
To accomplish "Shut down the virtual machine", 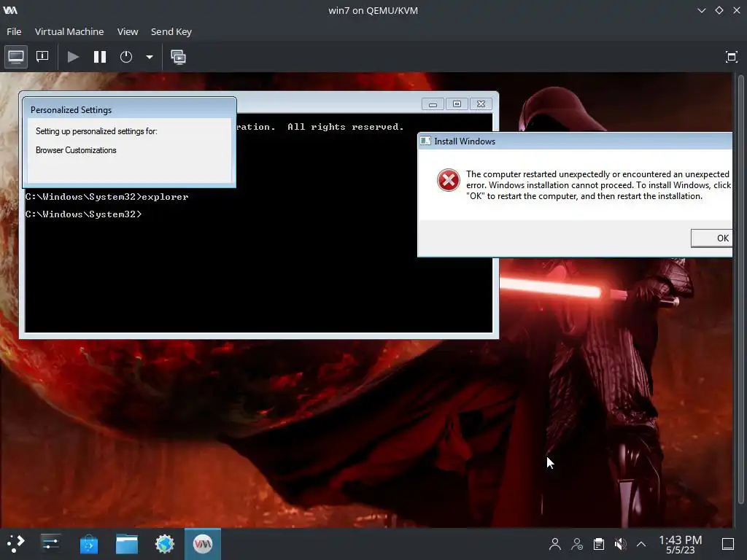I will (x=126, y=57).
